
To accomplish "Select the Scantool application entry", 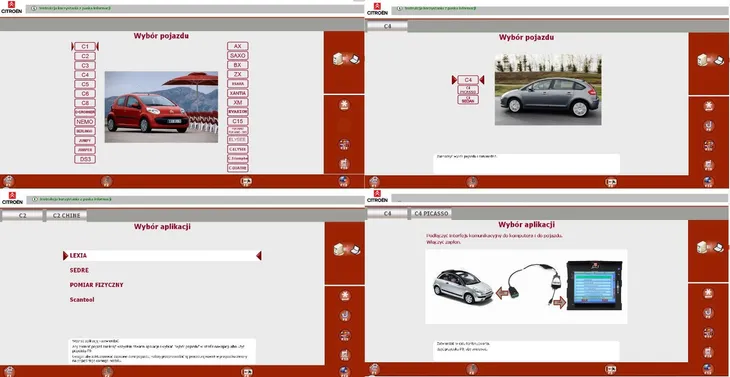I will (82, 300).
